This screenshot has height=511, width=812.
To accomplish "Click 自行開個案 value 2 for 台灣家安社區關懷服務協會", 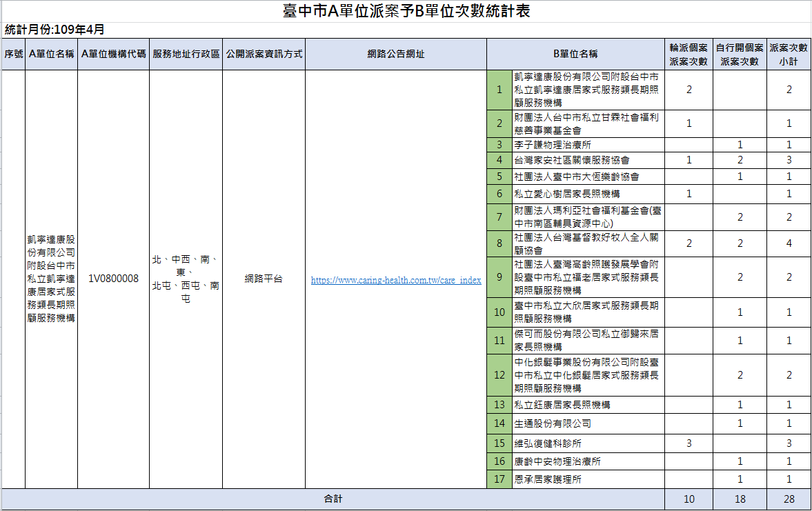I will (740, 160).
